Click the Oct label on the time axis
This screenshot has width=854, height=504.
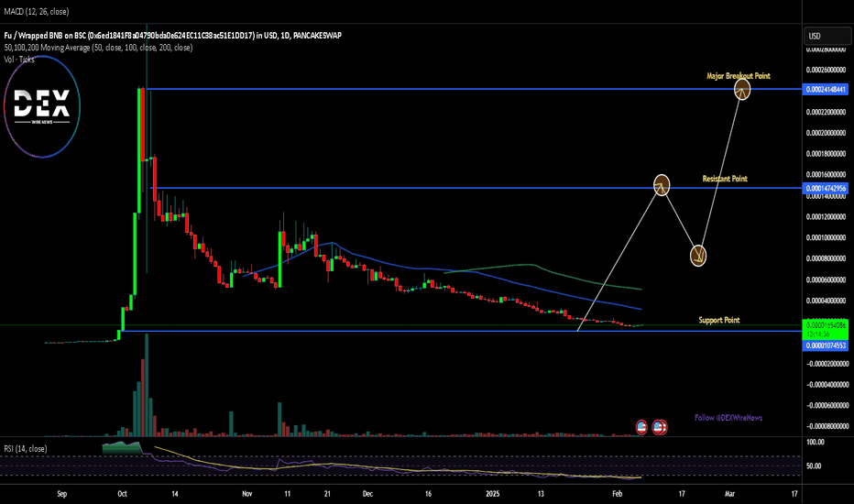tap(122, 494)
